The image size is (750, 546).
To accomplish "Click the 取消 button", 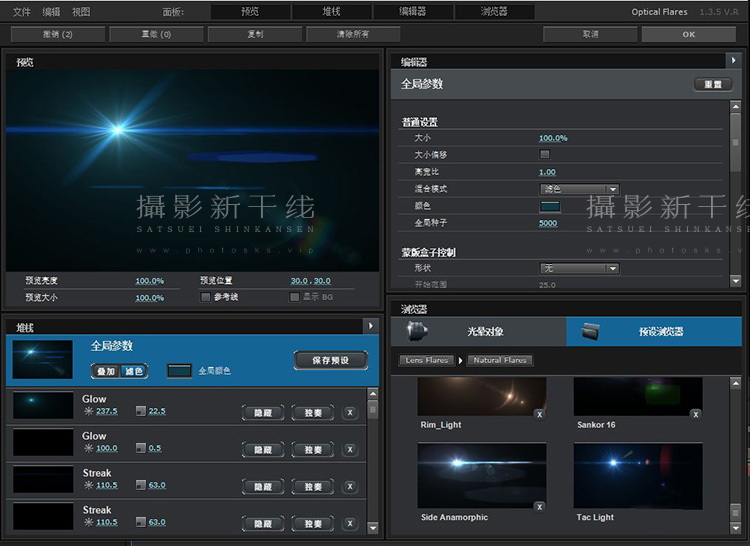I will pyautogui.click(x=590, y=34).
